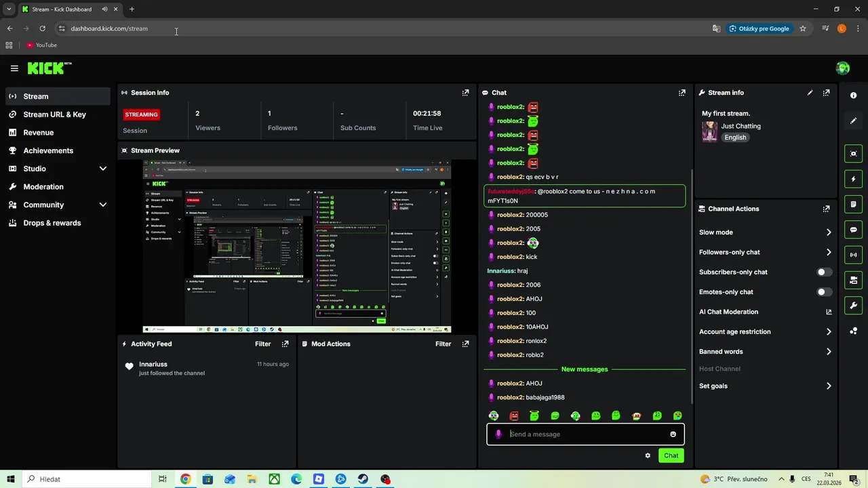Click the English language tag
The height and width of the screenshot is (488, 868).
735,138
